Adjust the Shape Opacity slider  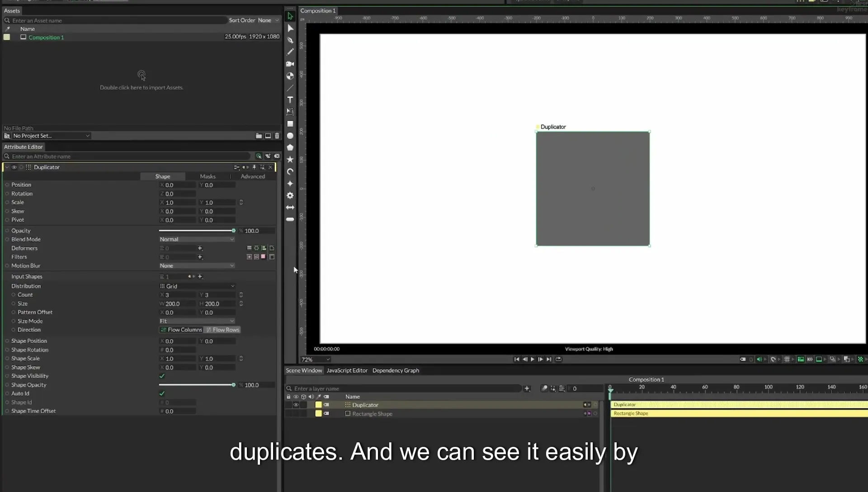[197, 385]
